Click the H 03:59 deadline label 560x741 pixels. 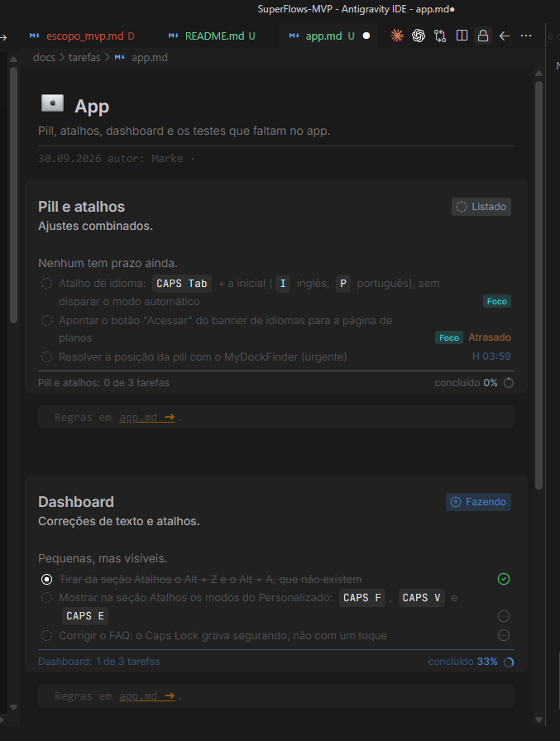pyautogui.click(x=491, y=356)
